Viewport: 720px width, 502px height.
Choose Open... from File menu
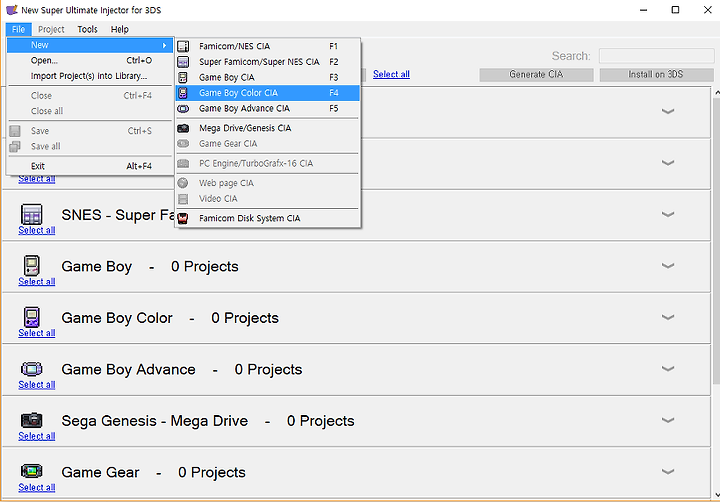click(x=90, y=61)
